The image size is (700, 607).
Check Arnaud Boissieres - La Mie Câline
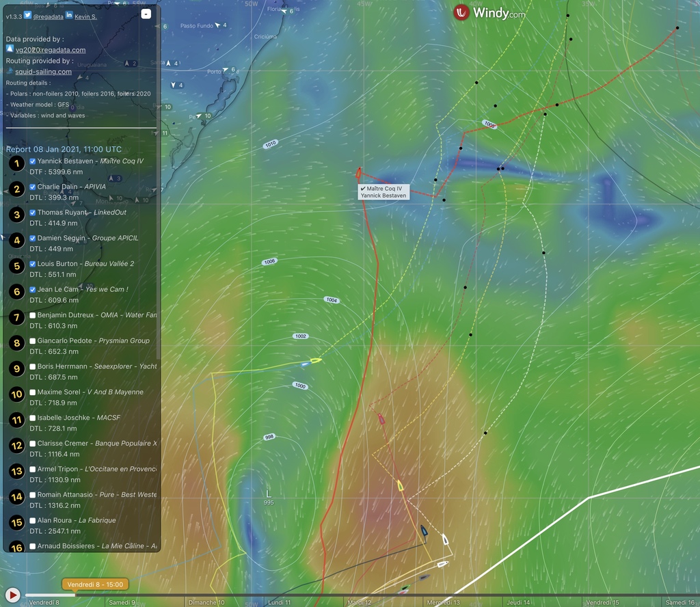33,546
